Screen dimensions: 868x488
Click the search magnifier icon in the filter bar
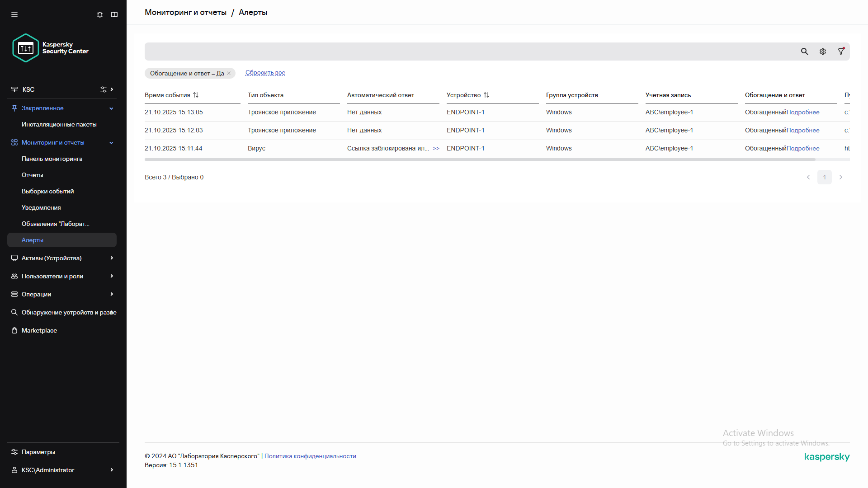coord(804,52)
